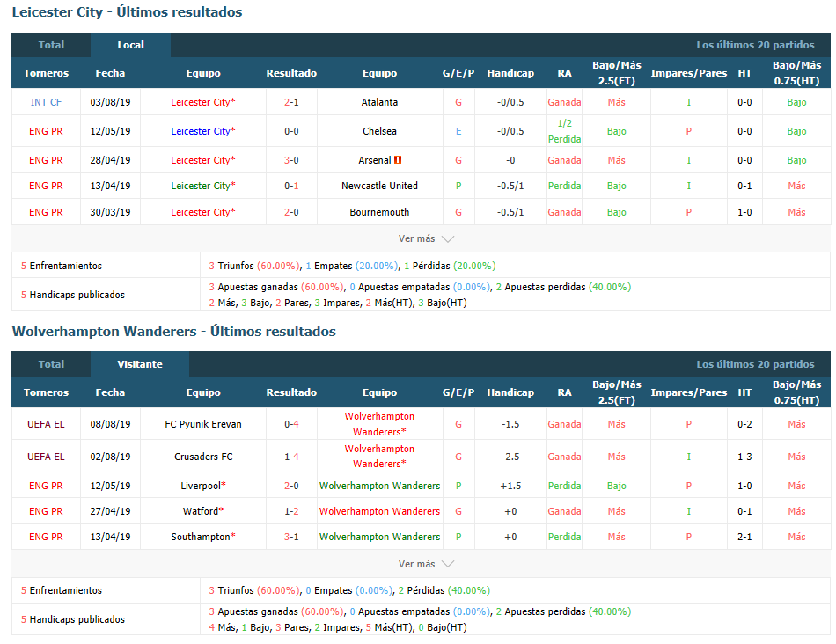Open the Total tab in Leicester City section
The width and height of the screenshot is (836, 644).
click(51, 45)
